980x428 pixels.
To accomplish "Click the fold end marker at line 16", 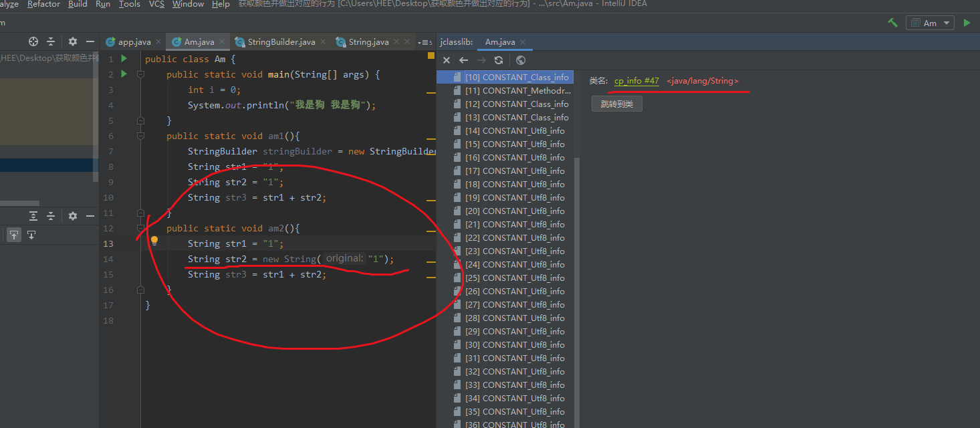I will 140,290.
